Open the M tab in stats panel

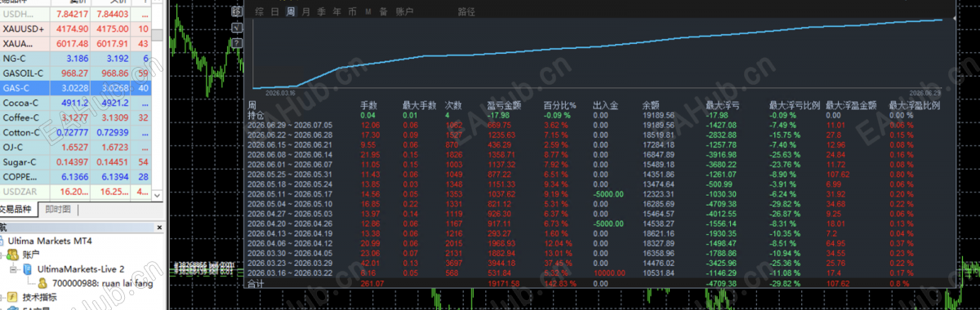(368, 11)
